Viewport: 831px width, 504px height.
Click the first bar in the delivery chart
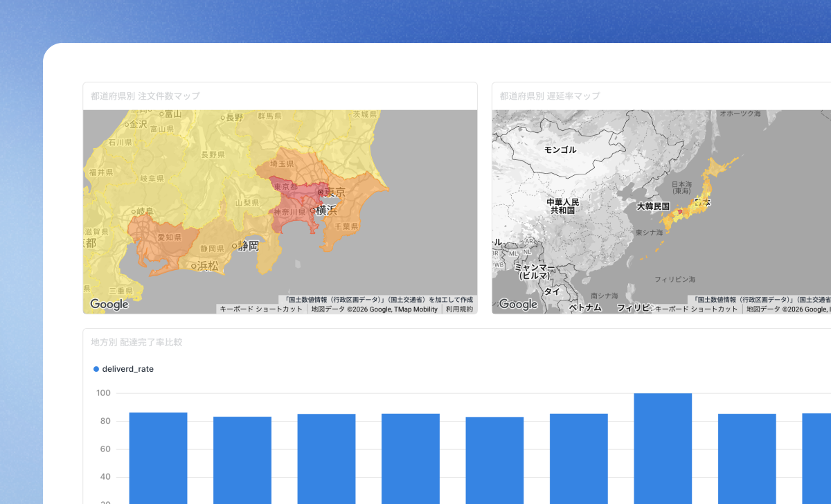click(x=158, y=458)
